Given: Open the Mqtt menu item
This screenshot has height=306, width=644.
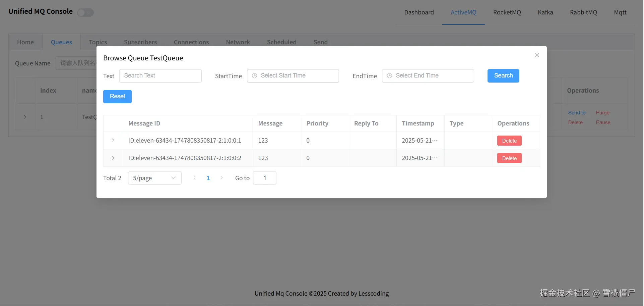Looking at the screenshot, I should [x=620, y=12].
